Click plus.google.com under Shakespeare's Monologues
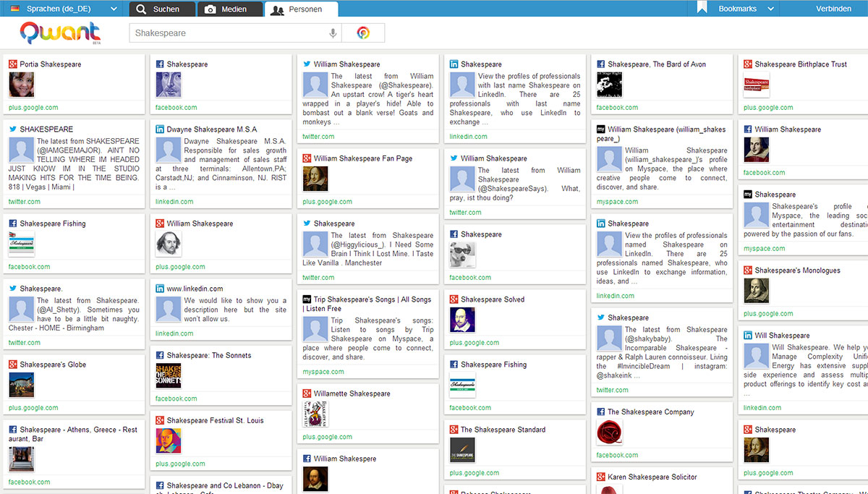Image resolution: width=868 pixels, height=494 pixels. pos(768,314)
